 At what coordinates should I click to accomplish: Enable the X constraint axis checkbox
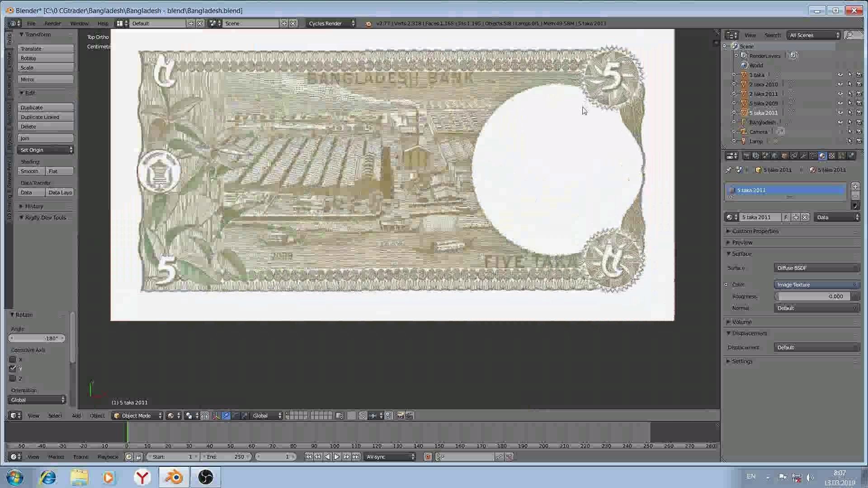point(13,360)
